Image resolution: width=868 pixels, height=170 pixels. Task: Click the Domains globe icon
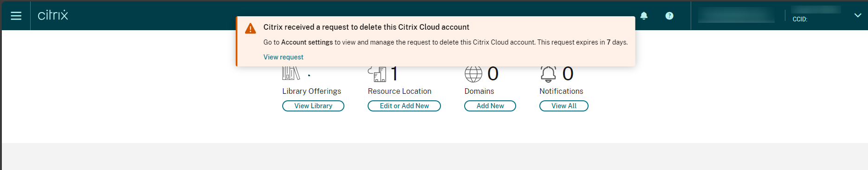coord(473,74)
